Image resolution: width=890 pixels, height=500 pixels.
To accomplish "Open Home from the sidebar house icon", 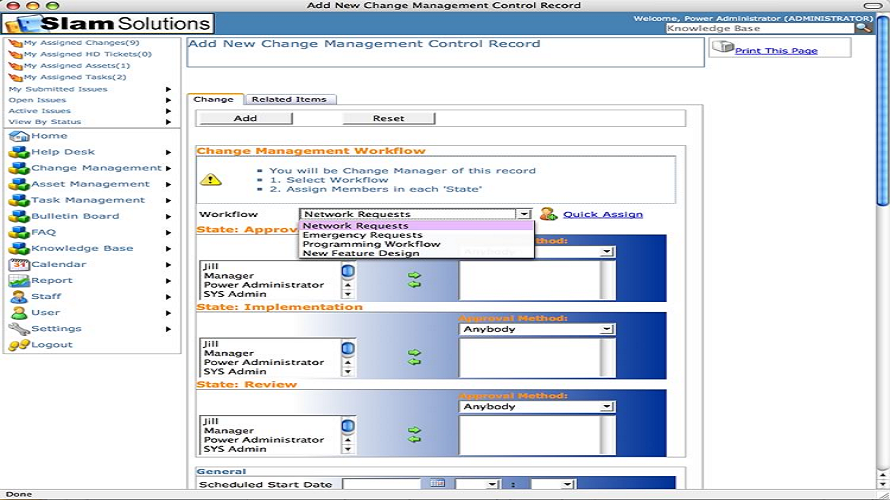I will [19, 136].
